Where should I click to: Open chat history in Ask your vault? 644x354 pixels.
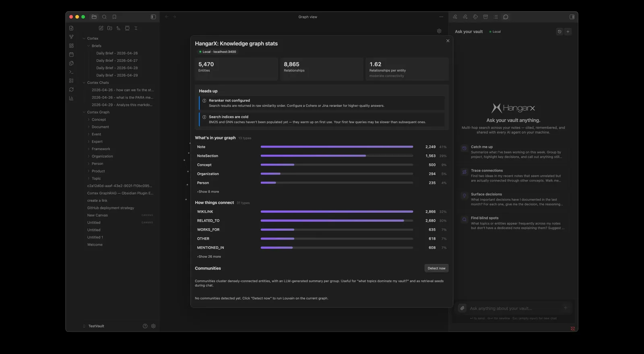pos(559,31)
